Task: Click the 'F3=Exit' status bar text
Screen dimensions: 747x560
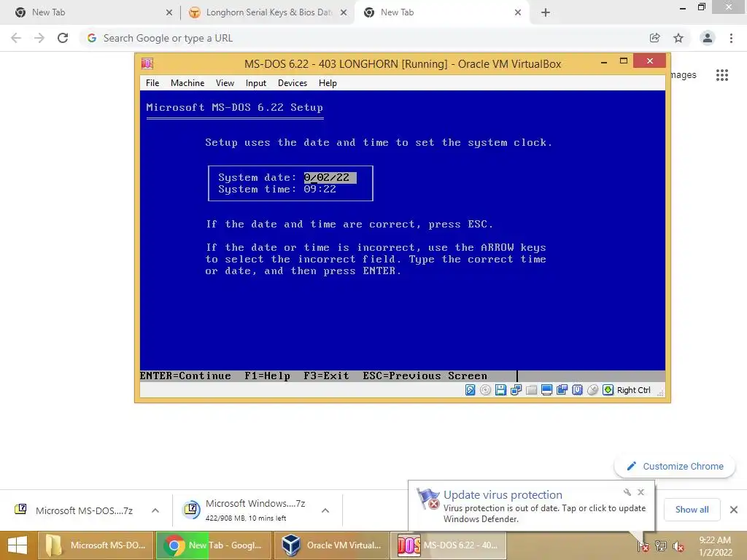Action: [326, 376]
